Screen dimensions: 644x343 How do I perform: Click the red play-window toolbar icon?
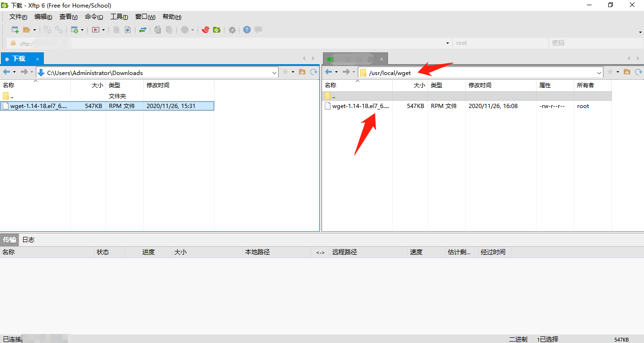(x=96, y=30)
